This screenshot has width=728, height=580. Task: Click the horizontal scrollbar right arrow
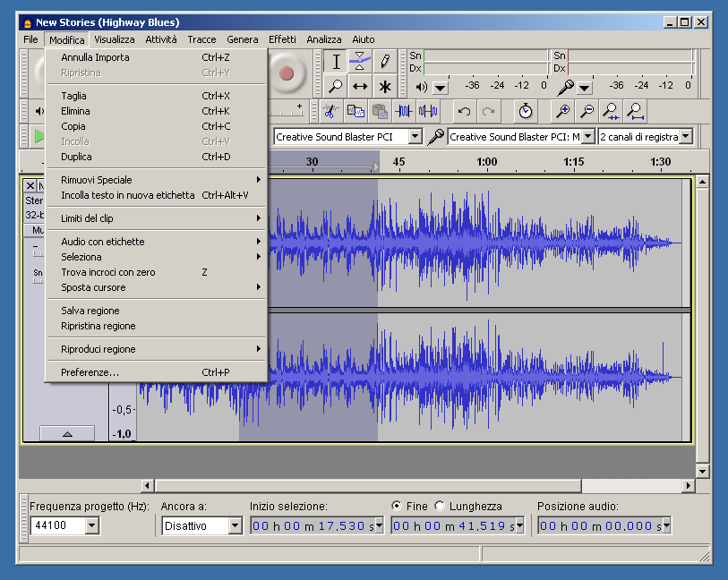coord(688,486)
